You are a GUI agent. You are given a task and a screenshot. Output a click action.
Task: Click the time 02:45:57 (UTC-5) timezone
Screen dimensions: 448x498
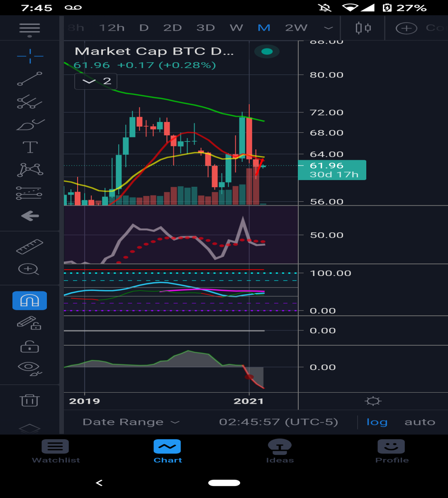pyautogui.click(x=279, y=422)
